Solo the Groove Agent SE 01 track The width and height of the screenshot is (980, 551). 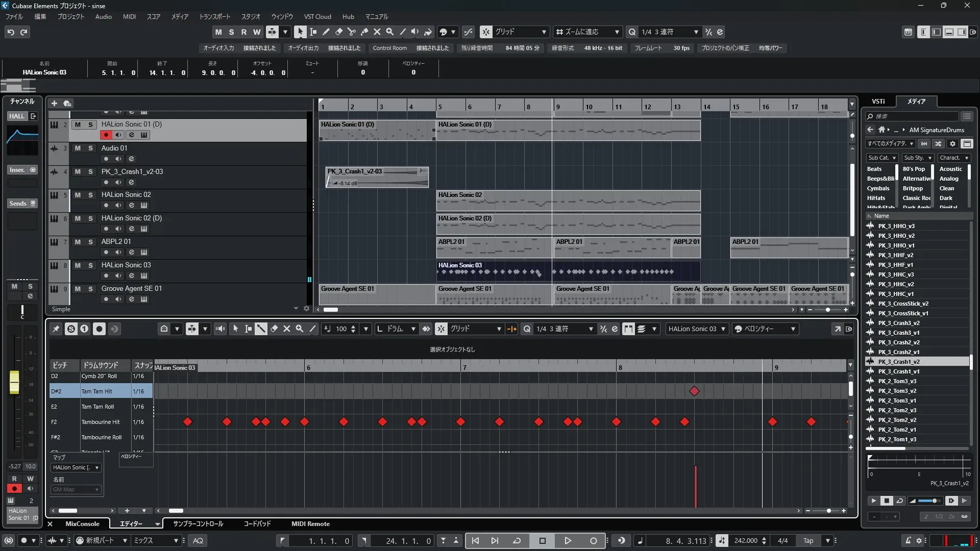click(x=90, y=289)
